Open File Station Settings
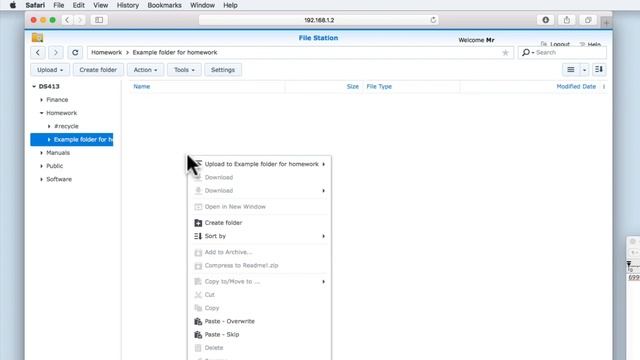Viewport: 640px width, 360px height. pyautogui.click(x=223, y=70)
